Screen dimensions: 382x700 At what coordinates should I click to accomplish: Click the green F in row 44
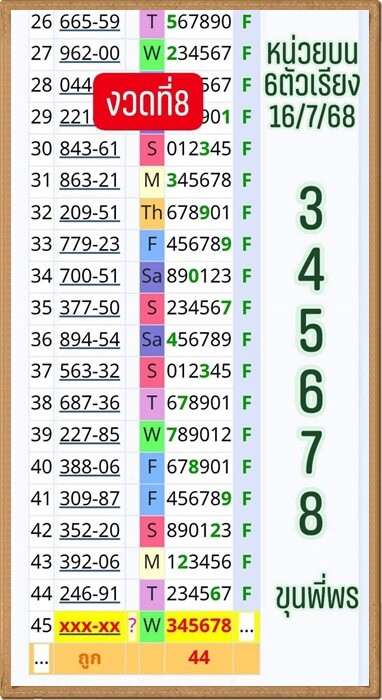pyautogui.click(x=247, y=594)
